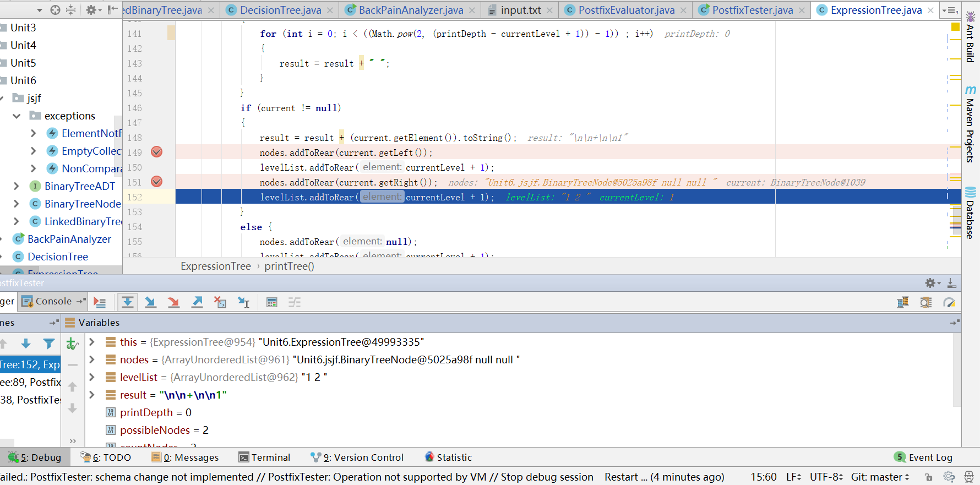This screenshot has width=980, height=485.
Task: Expand BinaryTreeADT in project tree
Action: tap(17, 186)
